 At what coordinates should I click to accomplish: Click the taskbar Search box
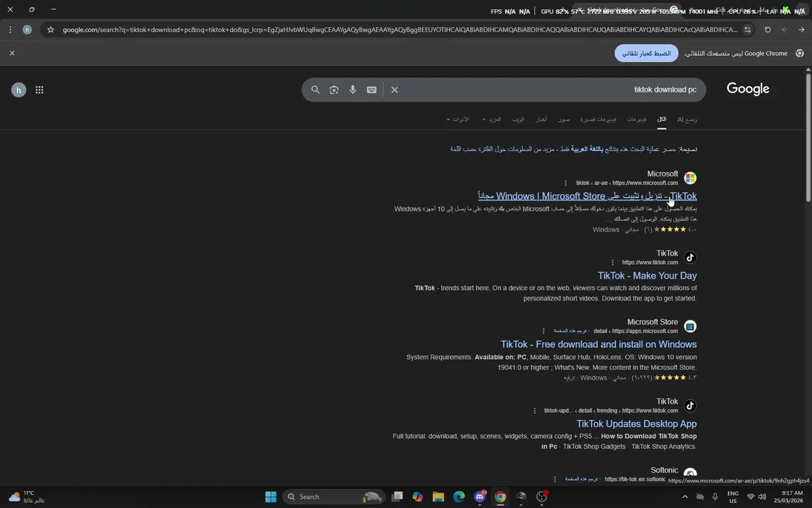[334, 497]
